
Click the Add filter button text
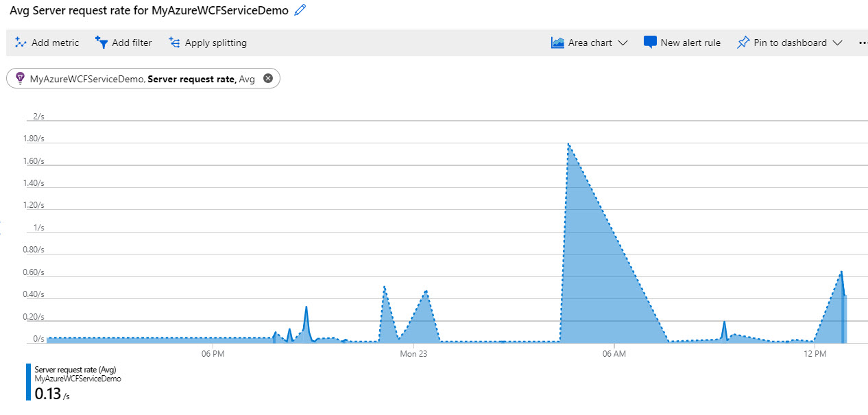point(132,43)
